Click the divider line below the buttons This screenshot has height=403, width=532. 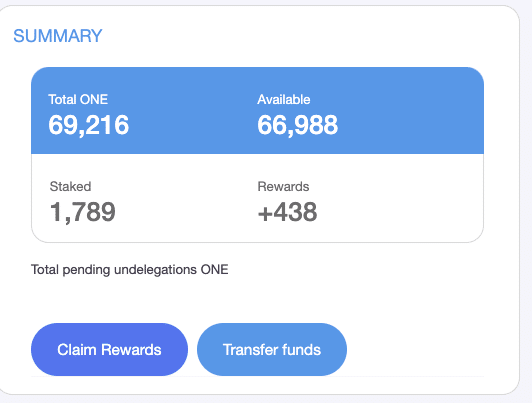click(257, 376)
